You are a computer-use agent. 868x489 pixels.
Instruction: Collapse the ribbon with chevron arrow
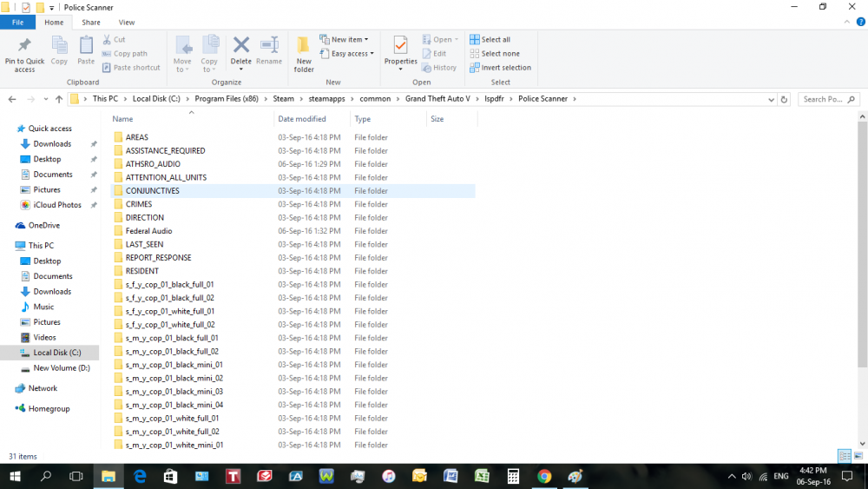click(846, 23)
